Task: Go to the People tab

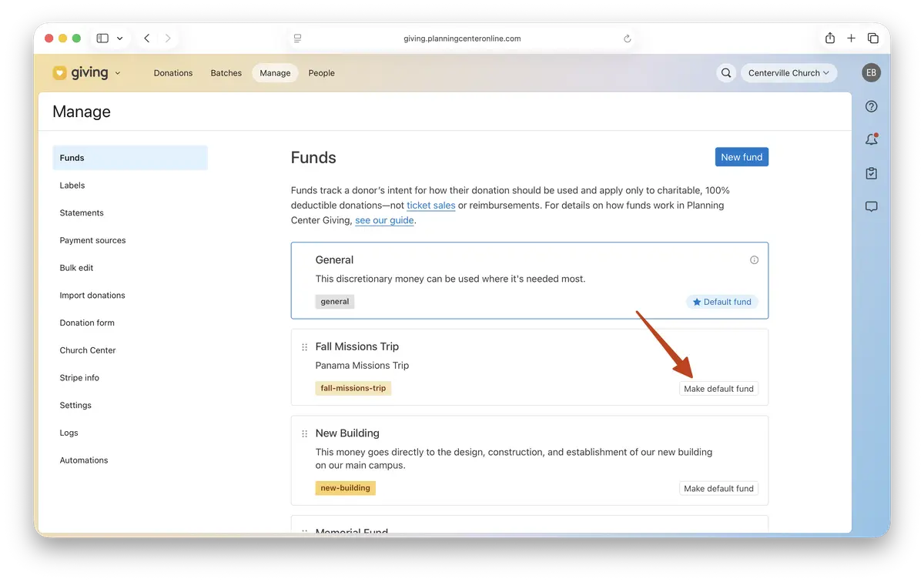Action: pos(322,73)
